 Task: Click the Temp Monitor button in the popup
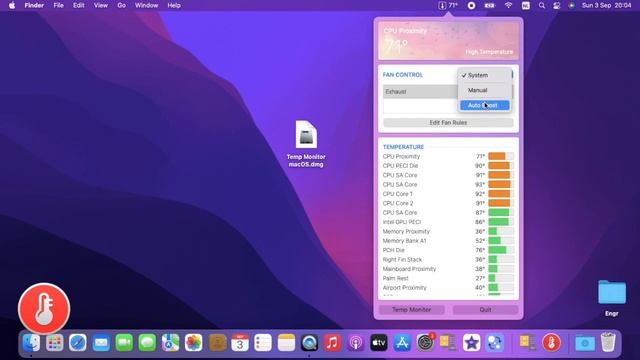tap(411, 309)
